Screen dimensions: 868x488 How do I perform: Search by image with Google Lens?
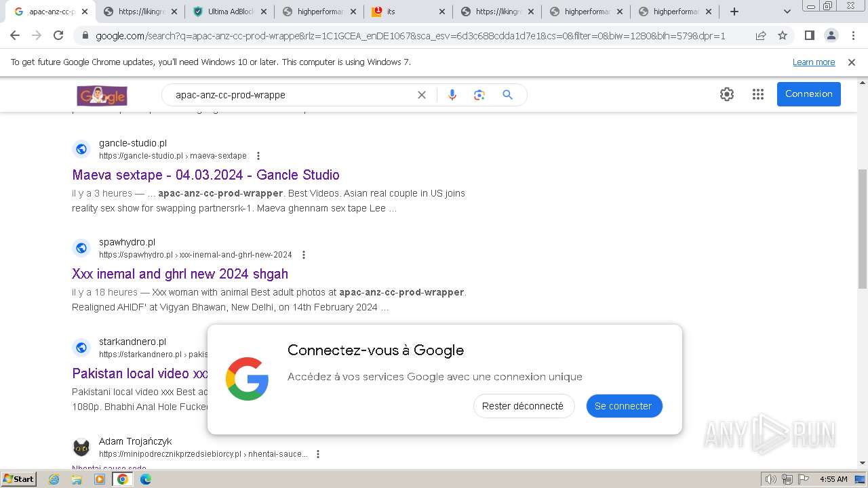479,95
